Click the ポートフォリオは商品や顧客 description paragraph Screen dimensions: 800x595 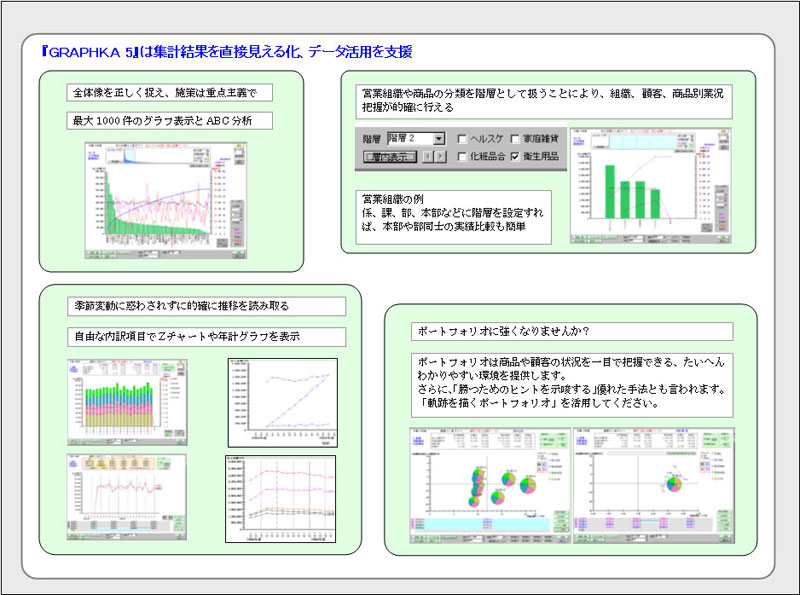point(572,385)
